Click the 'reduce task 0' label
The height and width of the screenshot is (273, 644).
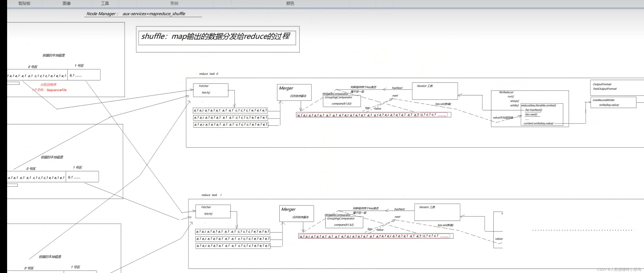point(208,74)
